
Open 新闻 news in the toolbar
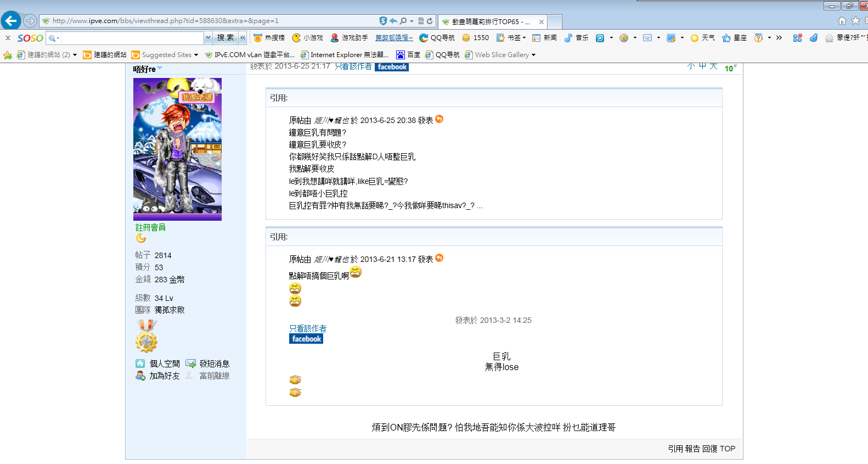544,38
